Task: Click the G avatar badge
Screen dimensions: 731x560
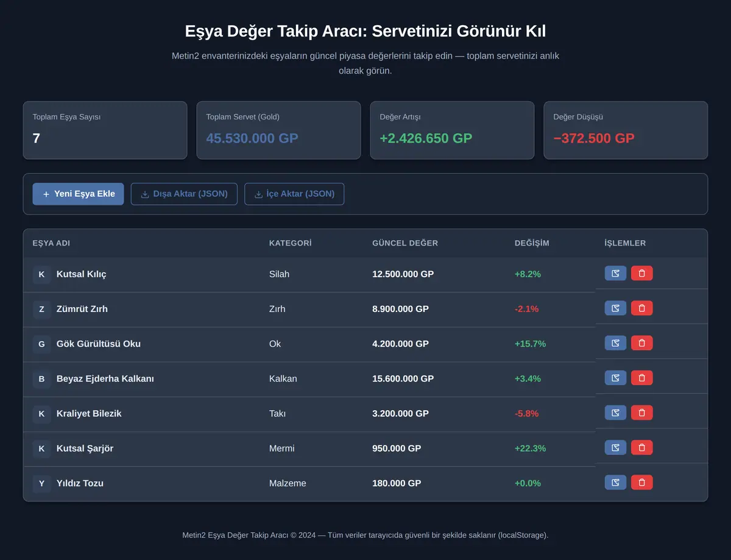Action: point(41,344)
